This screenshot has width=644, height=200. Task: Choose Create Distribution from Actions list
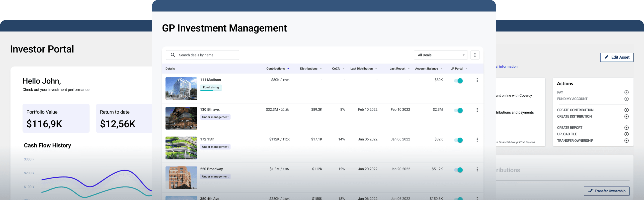click(574, 116)
